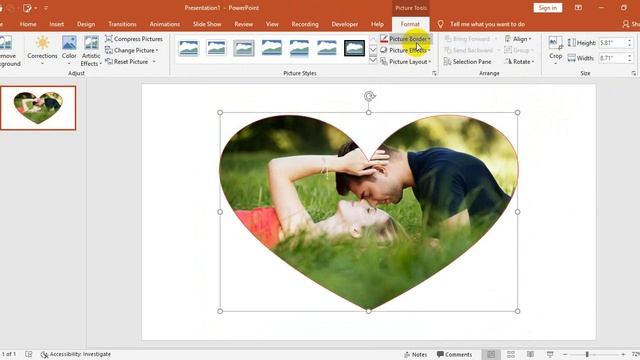Screen dimensions: 640x360
Task: Select the heart-shaped picture on slide
Action: coord(369,212)
